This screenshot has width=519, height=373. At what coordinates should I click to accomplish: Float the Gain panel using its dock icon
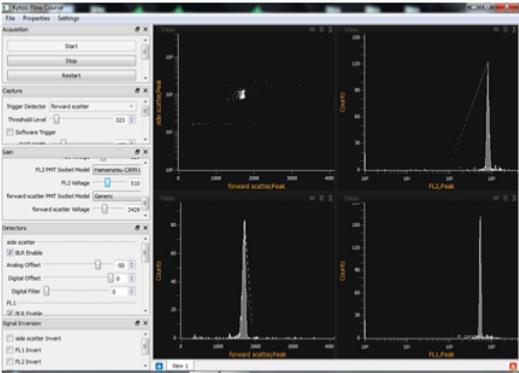coord(137,152)
